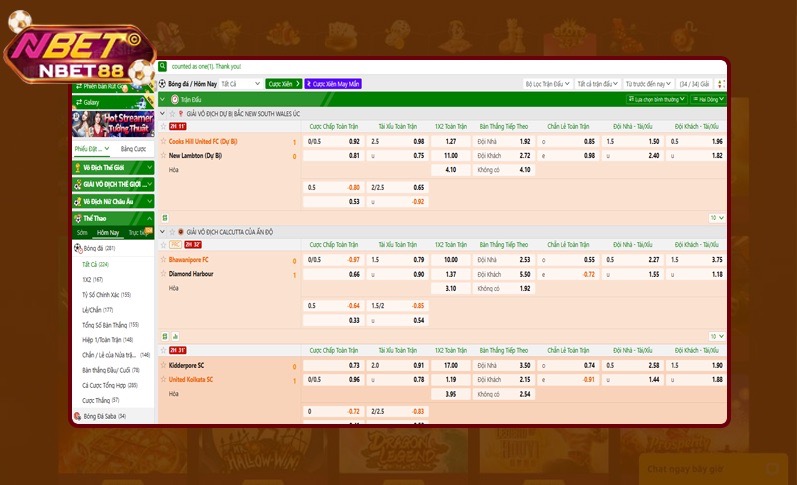The image size is (797, 485).
Task: Select the Bảng Cược tab
Action: point(133,148)
